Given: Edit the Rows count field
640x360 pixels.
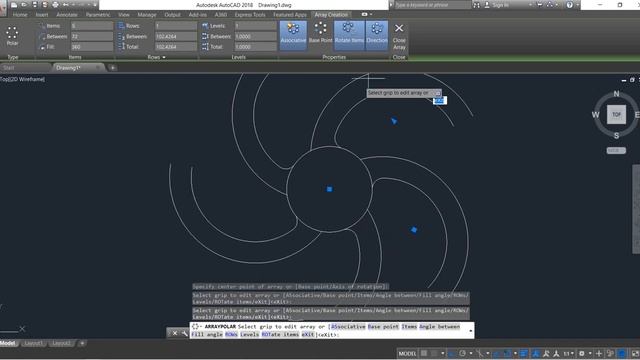Looking at the screenshot, I should pyautogui.click(x=176, y=26).
